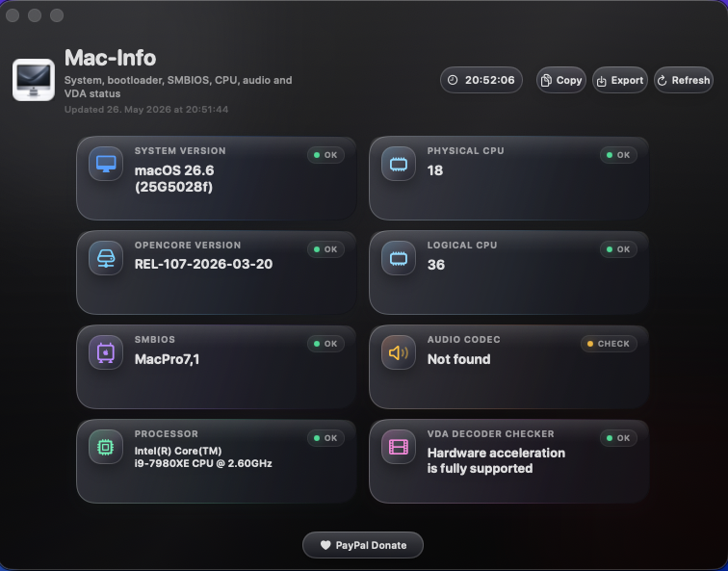The image size is (728, 571).
Task: Click the Processor green chip icon
Action: tap(106, 447)
